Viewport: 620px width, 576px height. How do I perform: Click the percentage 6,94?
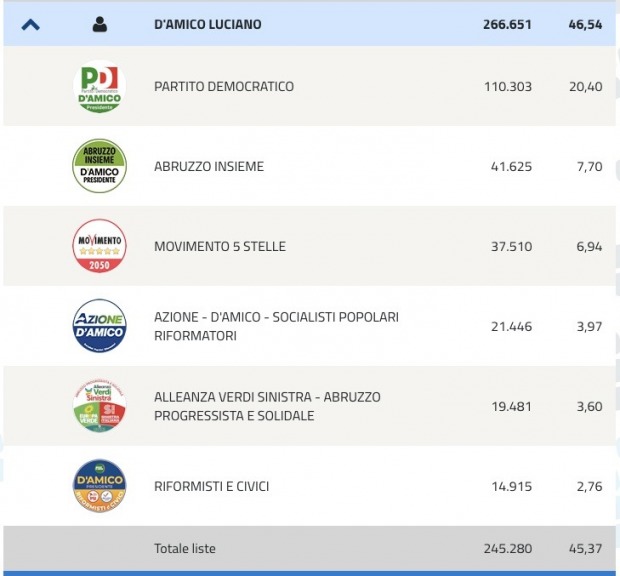click(589, 246)
